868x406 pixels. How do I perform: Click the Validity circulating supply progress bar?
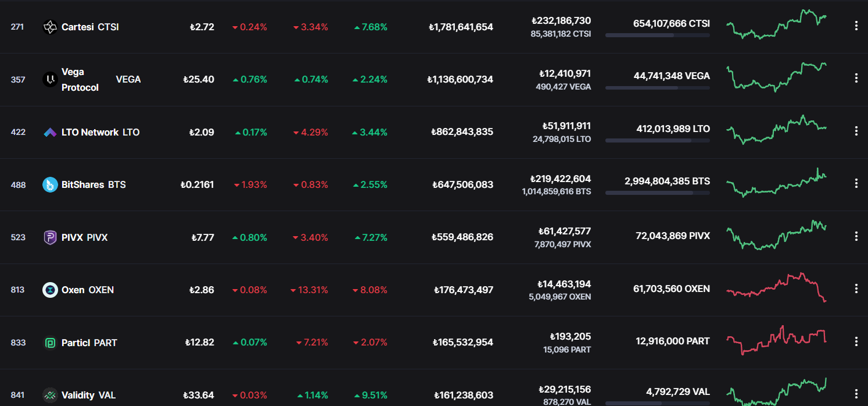pos(658,403)
